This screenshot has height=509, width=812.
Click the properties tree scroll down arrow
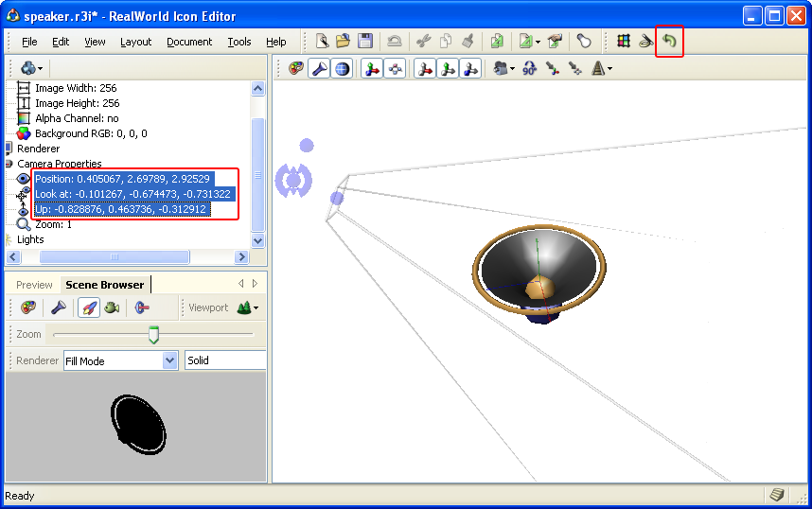258,240
